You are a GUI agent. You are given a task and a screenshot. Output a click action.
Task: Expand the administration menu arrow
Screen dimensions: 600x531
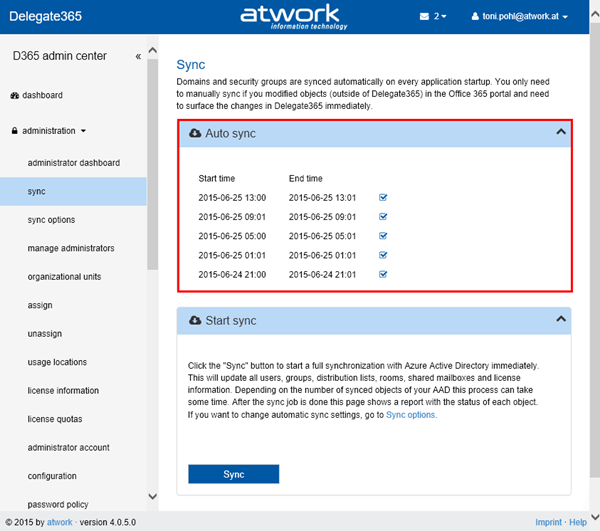pos(83,131)
